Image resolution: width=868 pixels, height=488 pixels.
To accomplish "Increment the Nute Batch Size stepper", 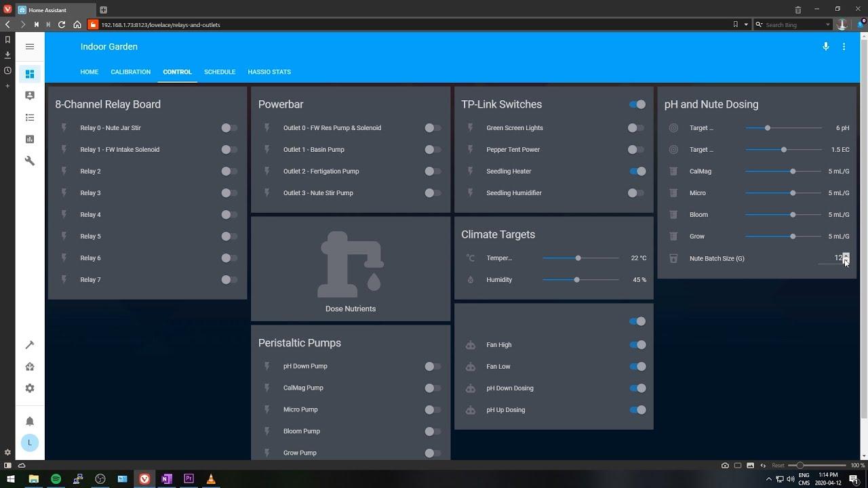I will pos(846,255).
